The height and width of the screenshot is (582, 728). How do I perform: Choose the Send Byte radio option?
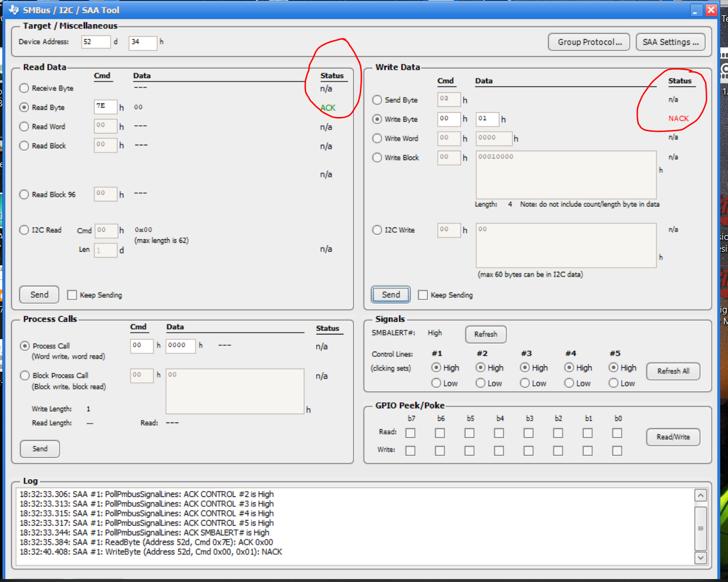coord(377,100)
